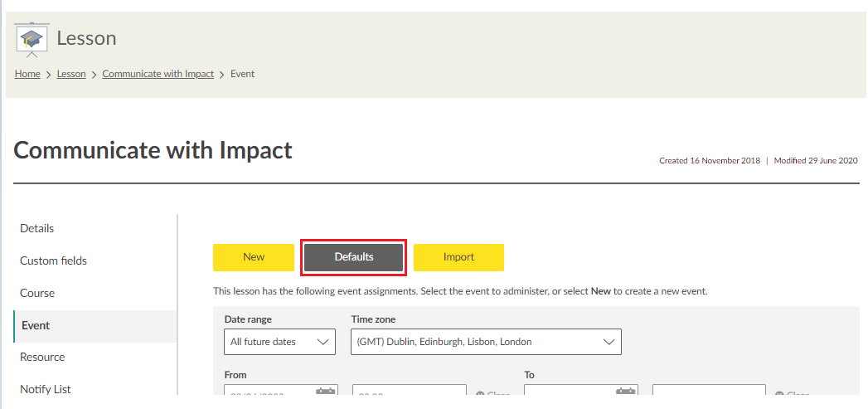Select the Event sidebar item

coord(36,325)
